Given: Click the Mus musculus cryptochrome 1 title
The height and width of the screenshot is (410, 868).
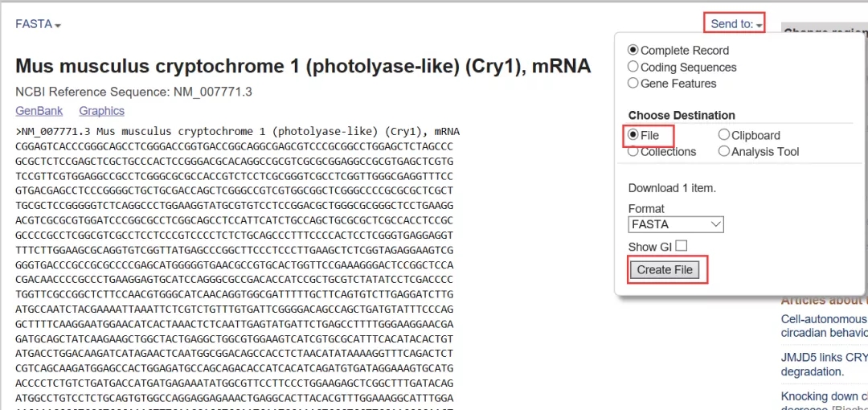Looking at the screenshot, I should click(303, 67).
